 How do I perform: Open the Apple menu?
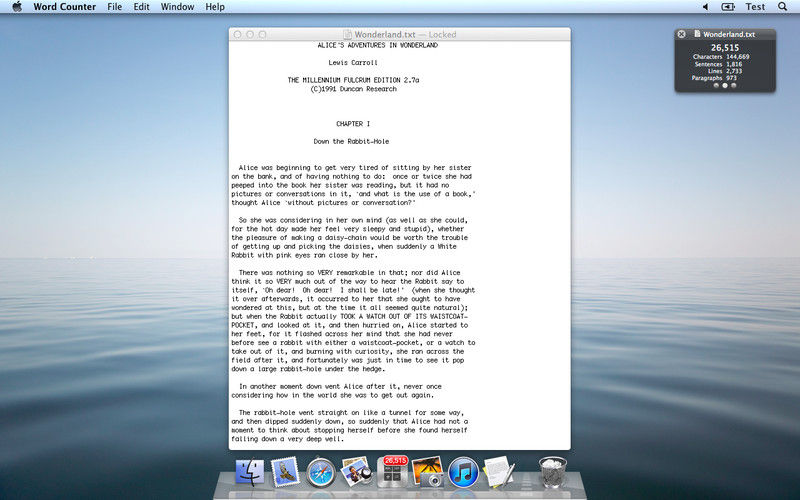click(x=17, y=7)
